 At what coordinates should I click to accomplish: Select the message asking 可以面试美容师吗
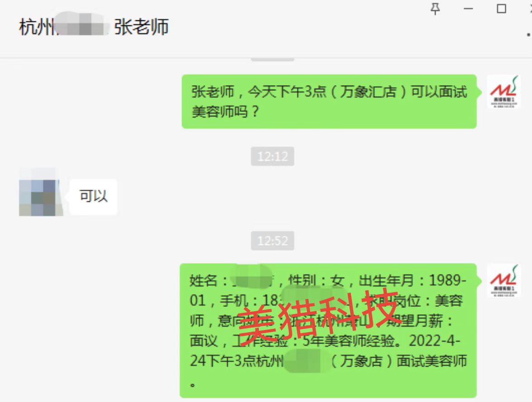coord(329,102)
